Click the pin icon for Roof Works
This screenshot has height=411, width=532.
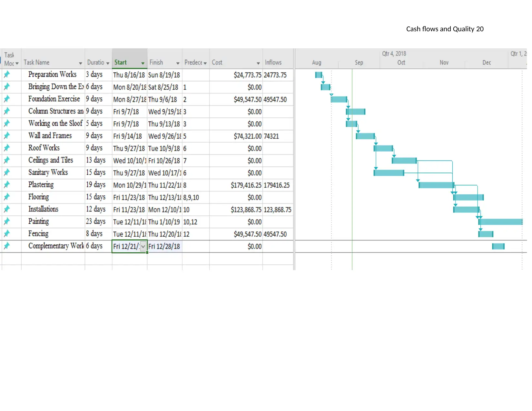[x=7, y=148]
